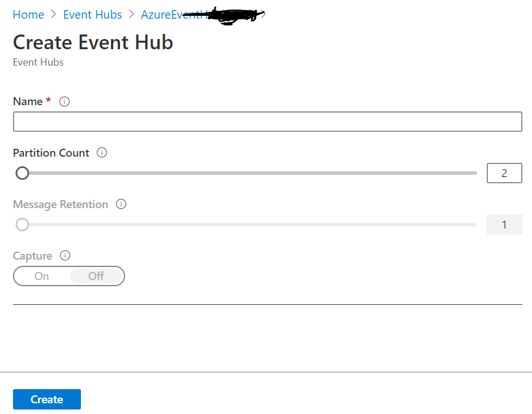The width and height of the screenshot is (532, 414).
Task: Go to Home in the breadcrumb
Action: [28, 15]
